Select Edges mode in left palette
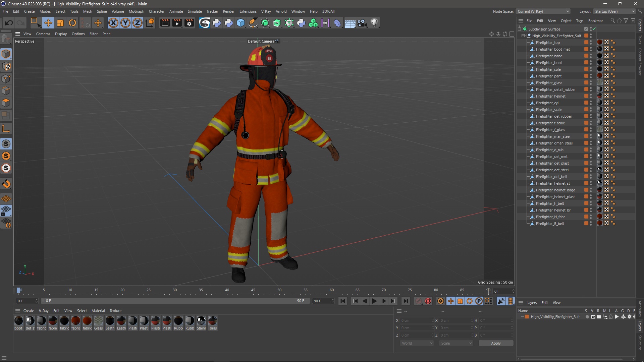This screenshot has height=362, width=644. click(6, 90)
